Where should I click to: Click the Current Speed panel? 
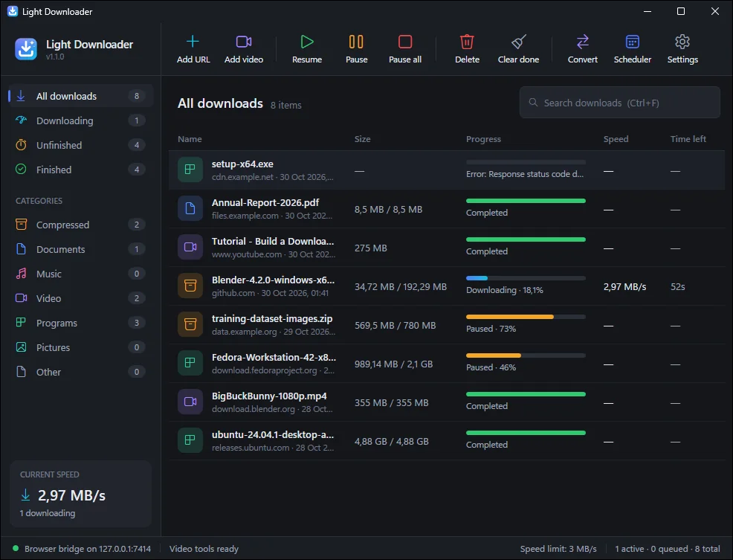(81, 494)
